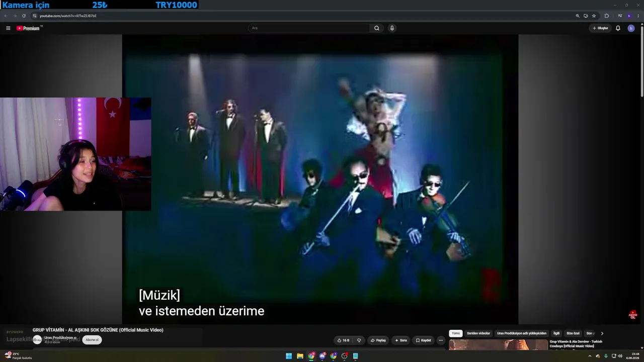Like the video with the 16 B thumbs-up
The image size is (644, 362).
pyautogui.click(x=343, y=340)
